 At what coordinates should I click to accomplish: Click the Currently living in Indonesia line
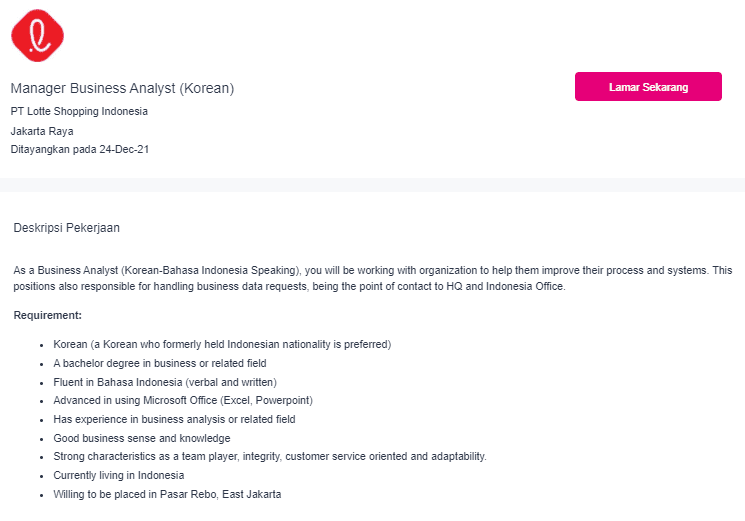tap(119, 475)
